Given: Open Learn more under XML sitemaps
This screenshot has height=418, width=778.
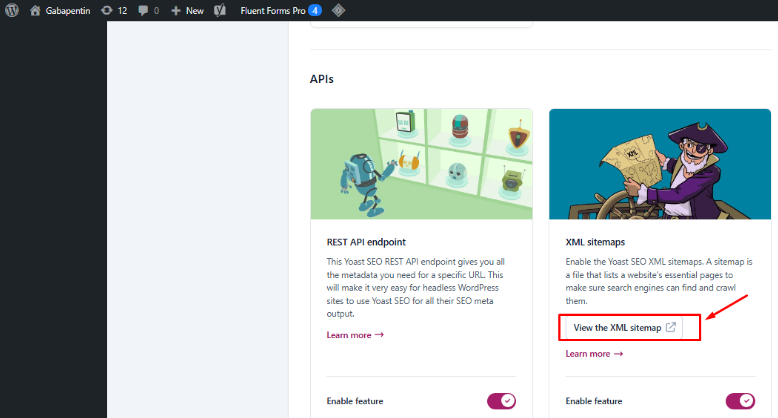Looking at the screenshot, I should point(594,353).
